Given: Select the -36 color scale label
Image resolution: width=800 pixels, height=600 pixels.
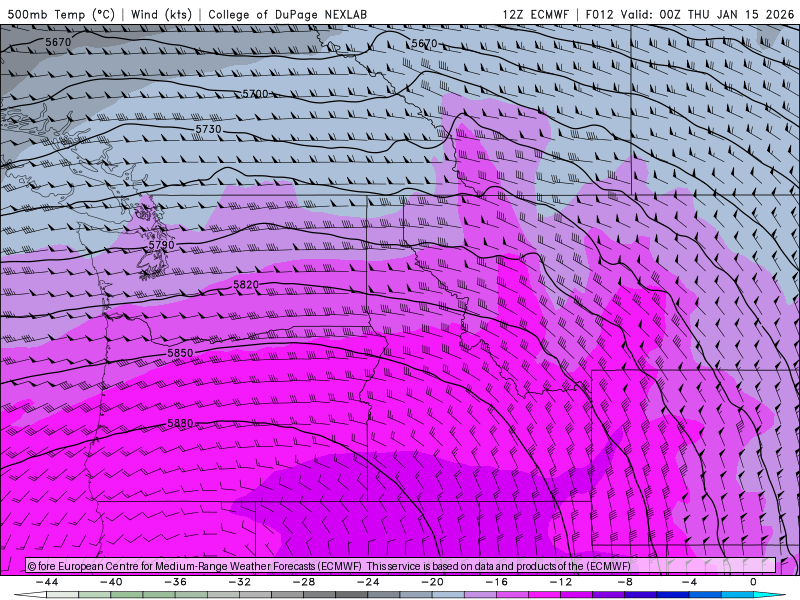Looking at the screenshot, I should [176, 582].
